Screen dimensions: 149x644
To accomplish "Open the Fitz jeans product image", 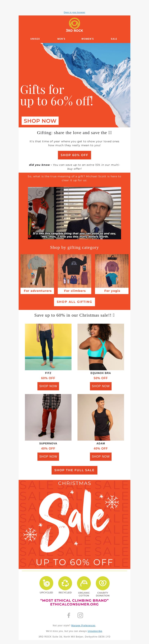I will pyautogui.click(x=48, y=347).
